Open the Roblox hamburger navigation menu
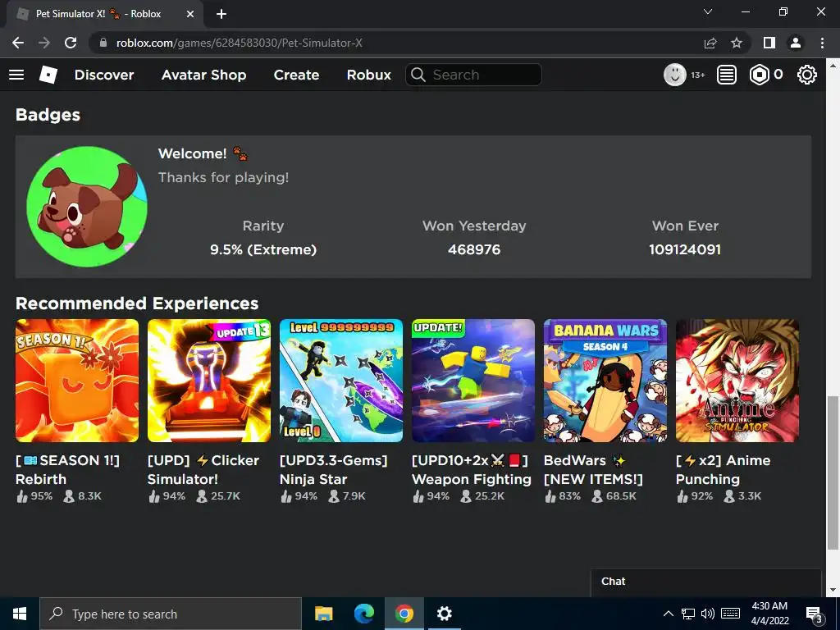 16,75
